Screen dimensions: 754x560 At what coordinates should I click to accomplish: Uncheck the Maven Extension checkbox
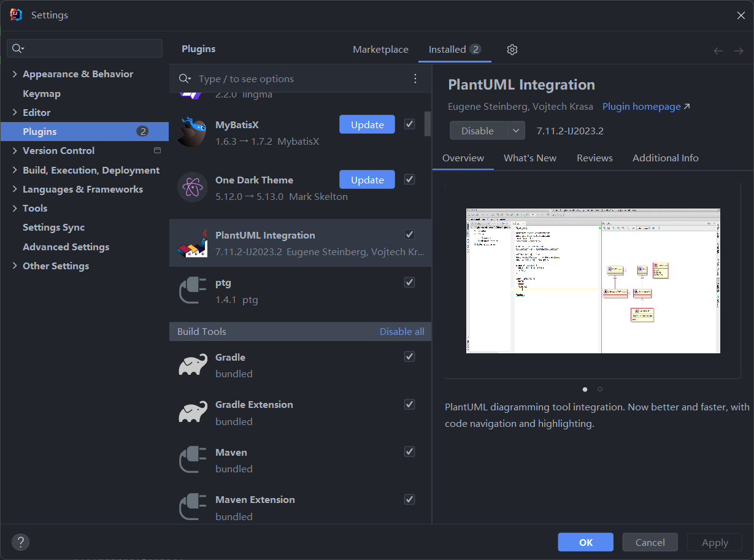point(410,499)
